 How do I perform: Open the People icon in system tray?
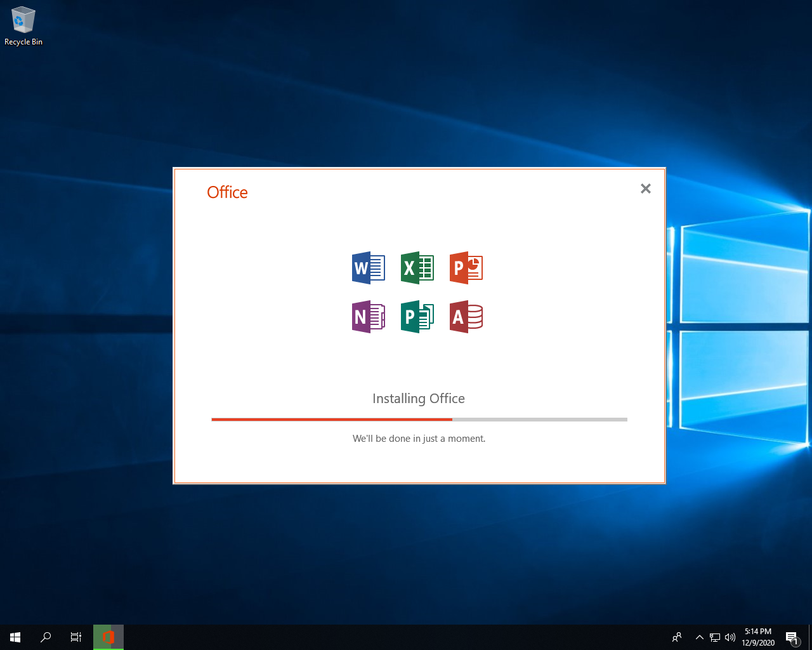coord(677,637)
